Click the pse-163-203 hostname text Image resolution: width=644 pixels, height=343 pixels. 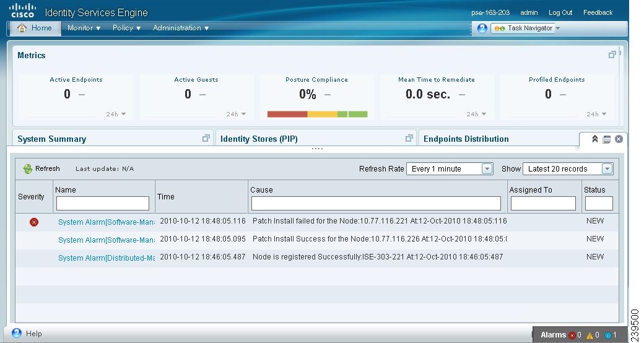490,12
